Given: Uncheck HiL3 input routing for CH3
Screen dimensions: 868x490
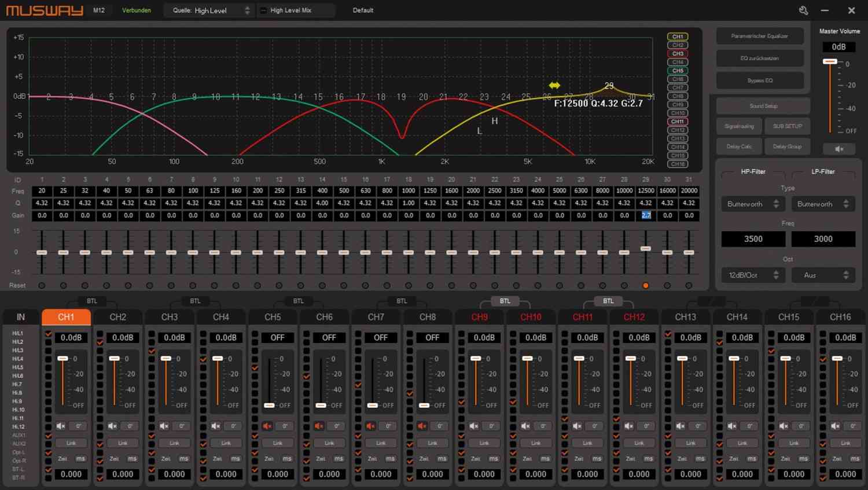Looking at the screenshot, I should click(x=152, y=351).
